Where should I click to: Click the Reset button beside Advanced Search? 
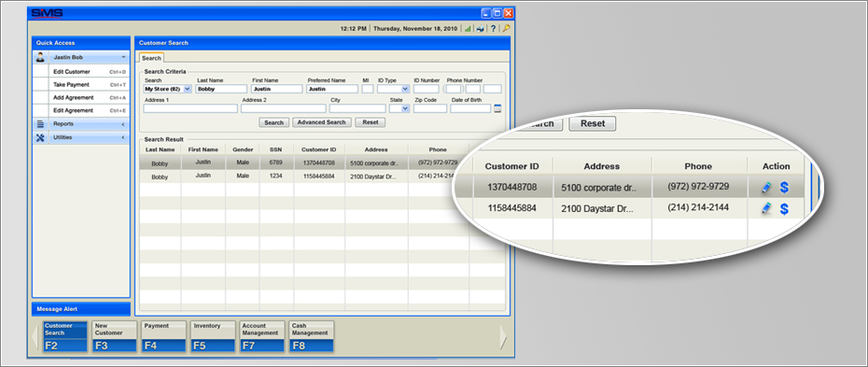pyautogui.click(x=371, y=122)
